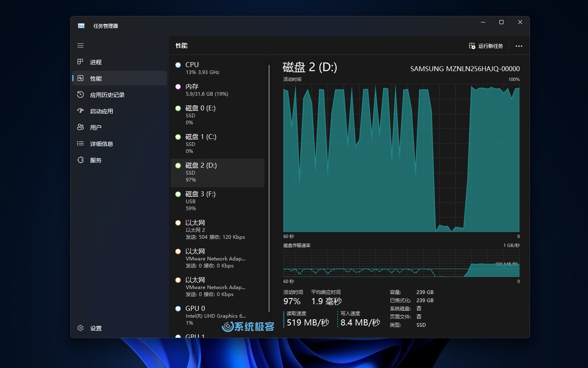The height and width of the screenshot is (368, 588).
Task: Open the three-dot more options menu
Action: (519, 46)
